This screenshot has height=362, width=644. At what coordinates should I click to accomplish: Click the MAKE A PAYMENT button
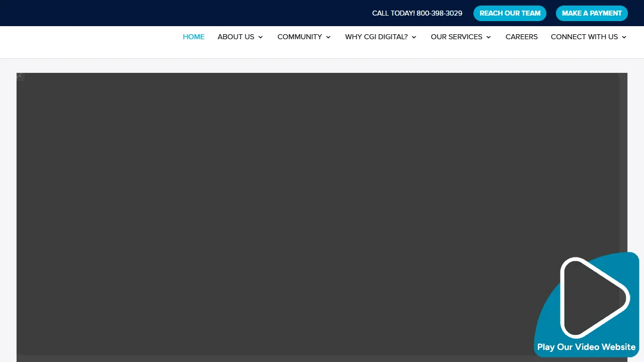(x=592, y=13)
